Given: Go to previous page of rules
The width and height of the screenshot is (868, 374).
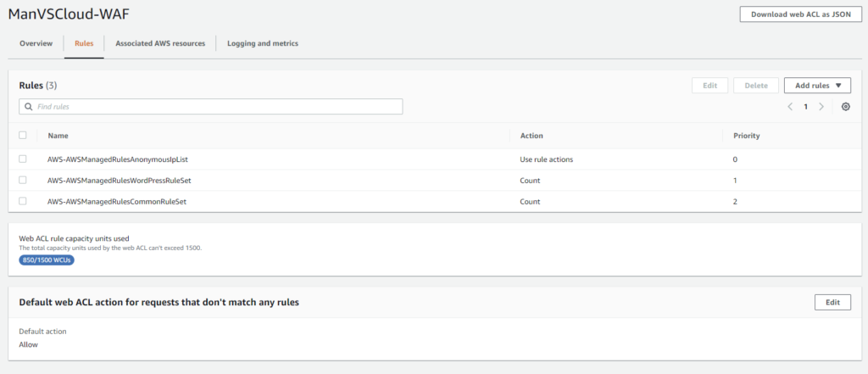Looking at the screenshot, I should point(790,107).
